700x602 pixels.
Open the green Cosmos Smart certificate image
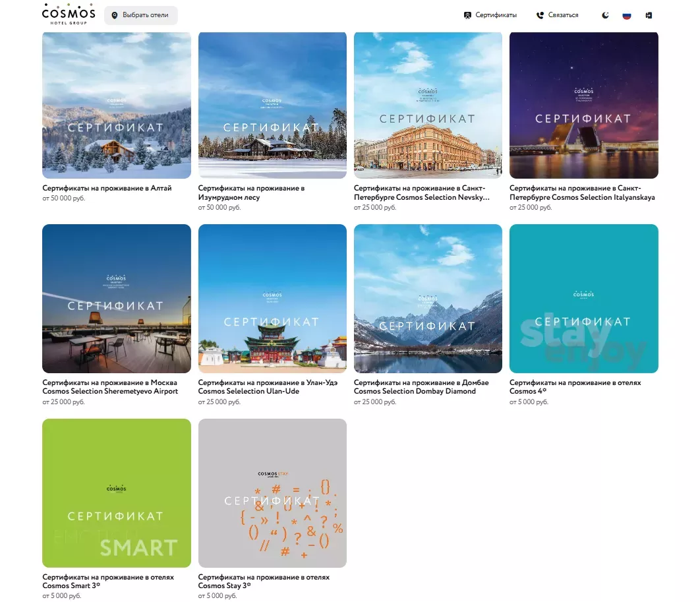(x=117, y=493)
